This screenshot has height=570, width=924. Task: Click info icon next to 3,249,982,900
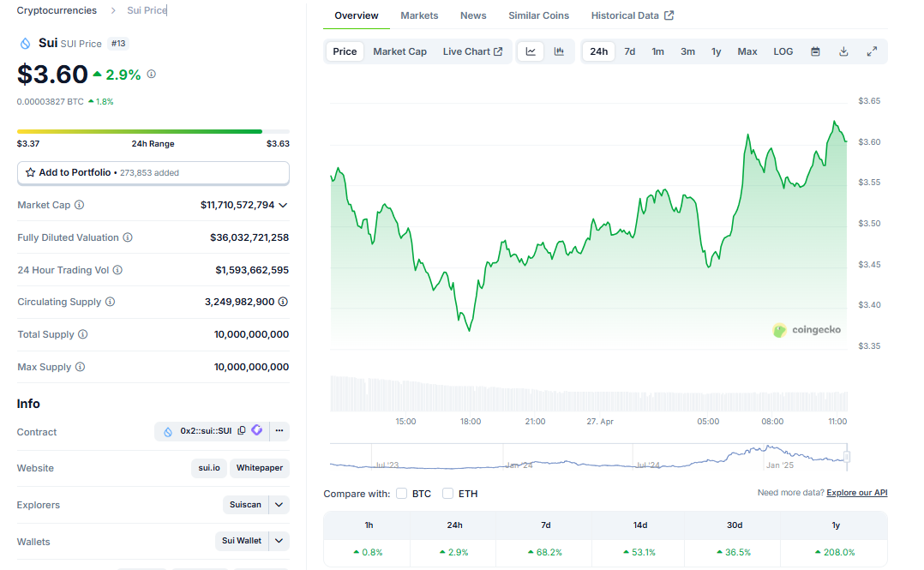pos(283,302)
